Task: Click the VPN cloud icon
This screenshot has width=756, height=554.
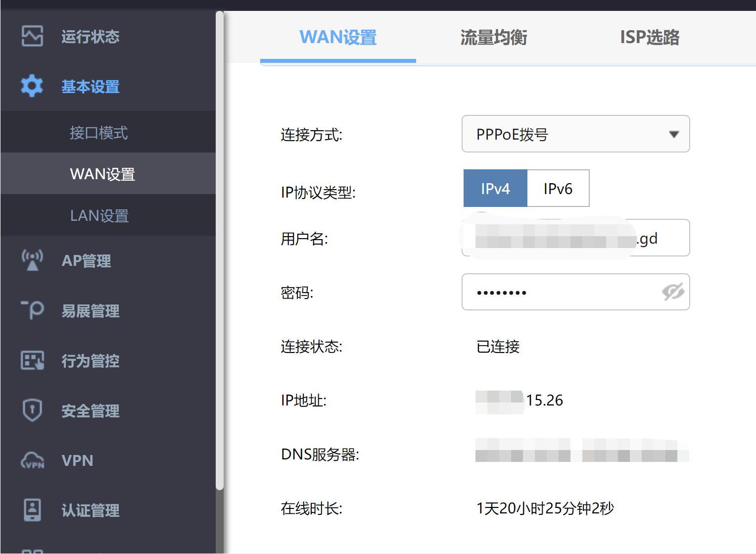Action: click(x=32, y=461)
